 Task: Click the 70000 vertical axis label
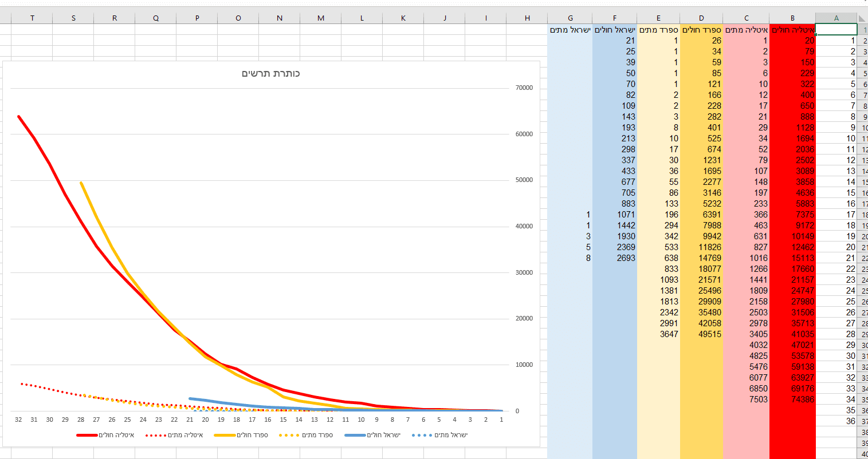point(524,88)
